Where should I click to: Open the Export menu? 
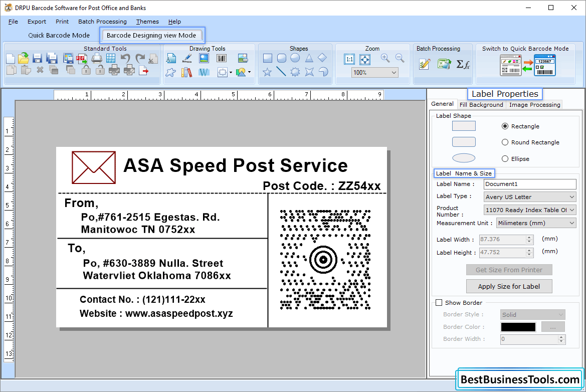tap(37, 22)
